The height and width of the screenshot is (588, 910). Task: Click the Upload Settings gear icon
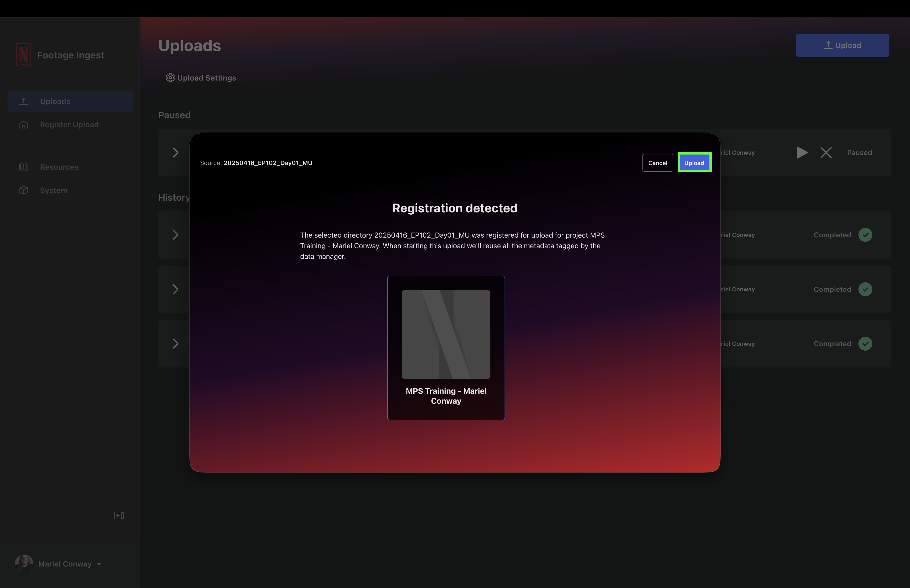pyautogui.click(x=170, y=78)
